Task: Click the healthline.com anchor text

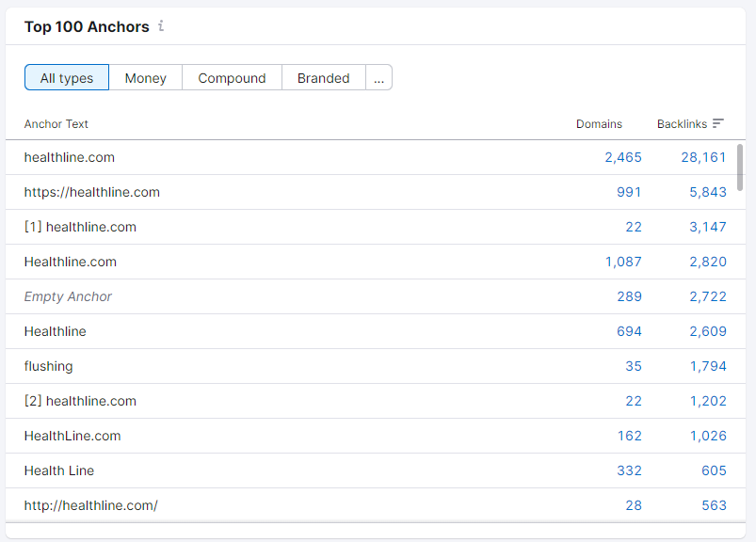Action: pos(70,157)
